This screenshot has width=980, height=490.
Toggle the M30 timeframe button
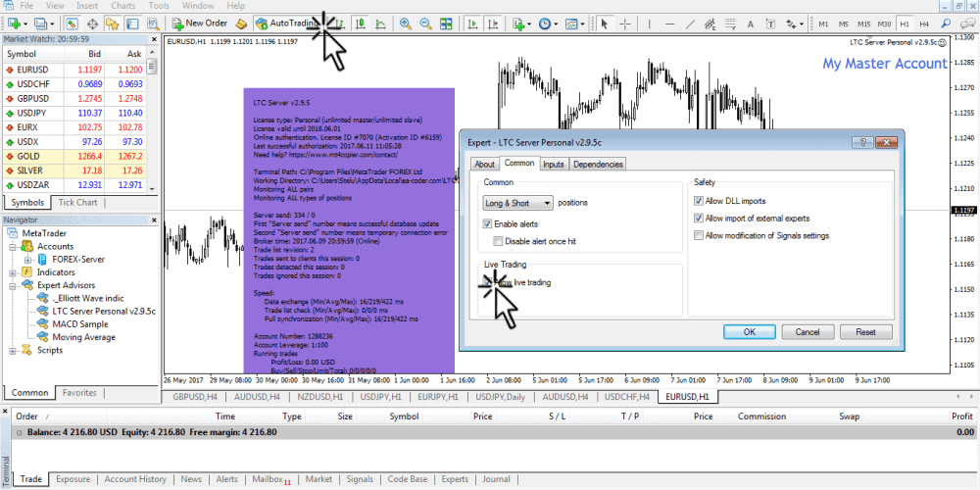[884, 24]
